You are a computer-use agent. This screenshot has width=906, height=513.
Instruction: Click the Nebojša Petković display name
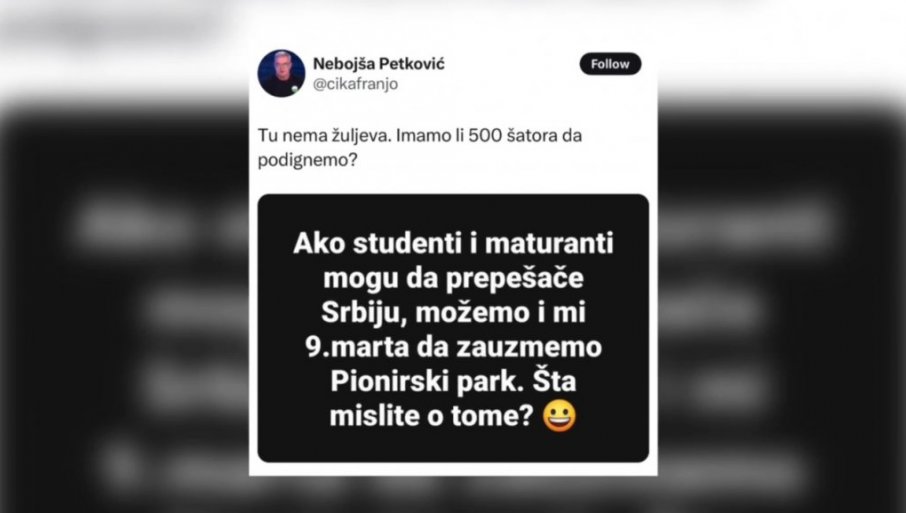[x=379, y=64]
